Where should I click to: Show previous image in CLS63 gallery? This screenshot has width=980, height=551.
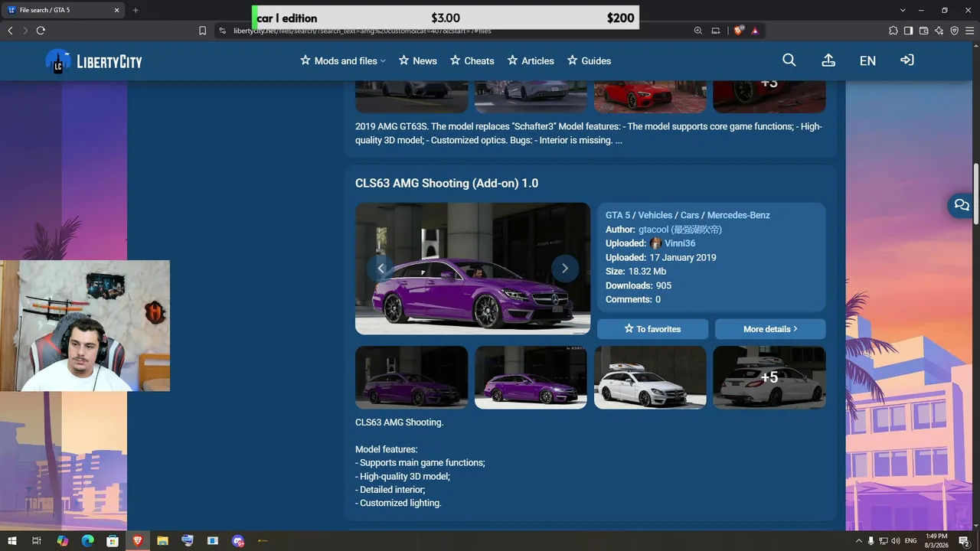tap(381, 268)
